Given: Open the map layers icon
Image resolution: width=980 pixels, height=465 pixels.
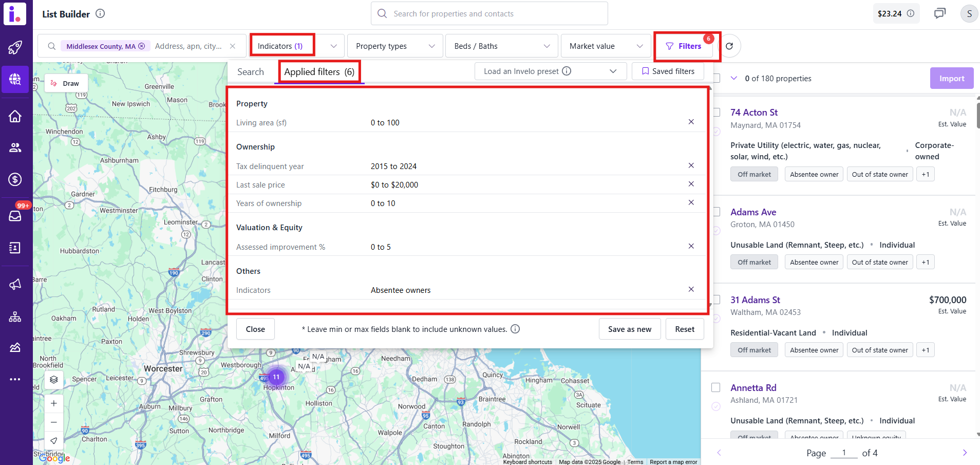Looking at the screenshot, I should point(54,380).
